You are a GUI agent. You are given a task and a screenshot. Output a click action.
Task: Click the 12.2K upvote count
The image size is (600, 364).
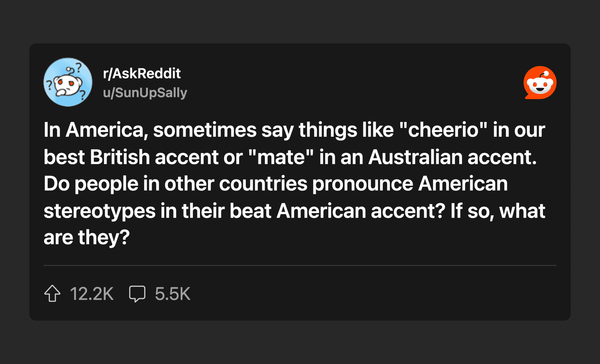[x=92, y=294]
